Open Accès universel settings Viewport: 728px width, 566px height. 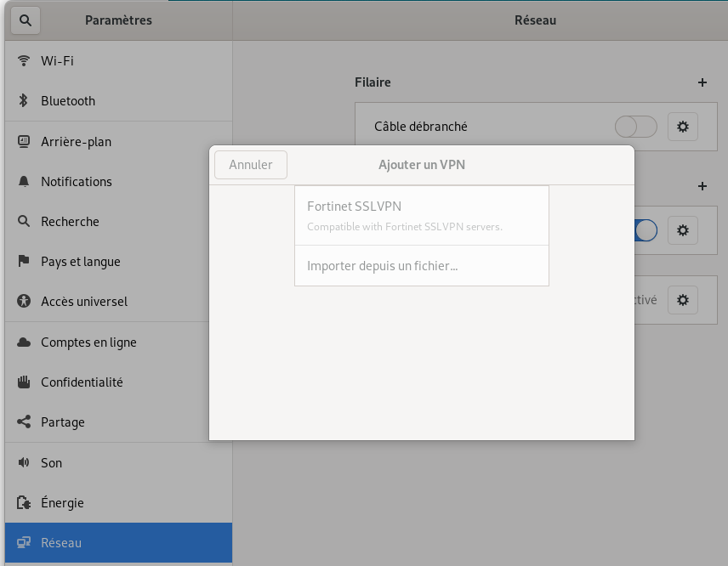tap(118, 301)
